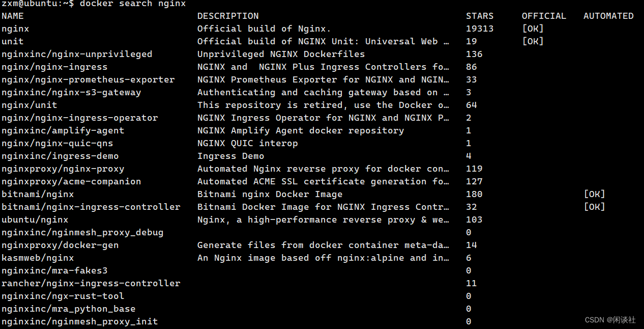Click nginxproxy/nginx-proxy image name
Image resolution: width=644 pixels, height=329 pixels.
(x=63, y=169)
